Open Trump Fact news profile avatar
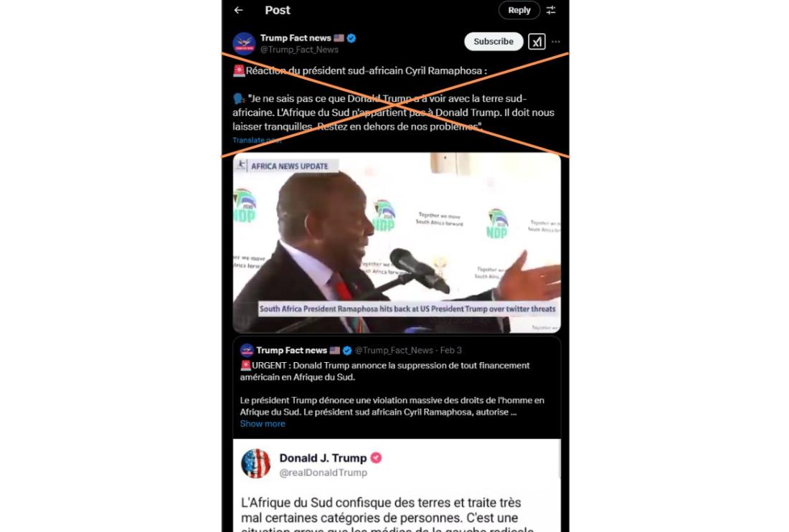 pyautogui.click(x=244, y=44)
